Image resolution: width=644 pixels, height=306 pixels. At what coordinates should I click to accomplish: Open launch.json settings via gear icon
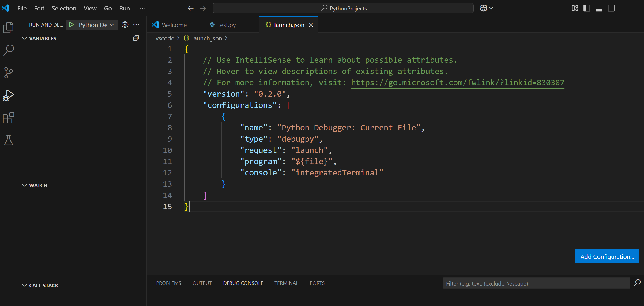click(x=125, y=25)
